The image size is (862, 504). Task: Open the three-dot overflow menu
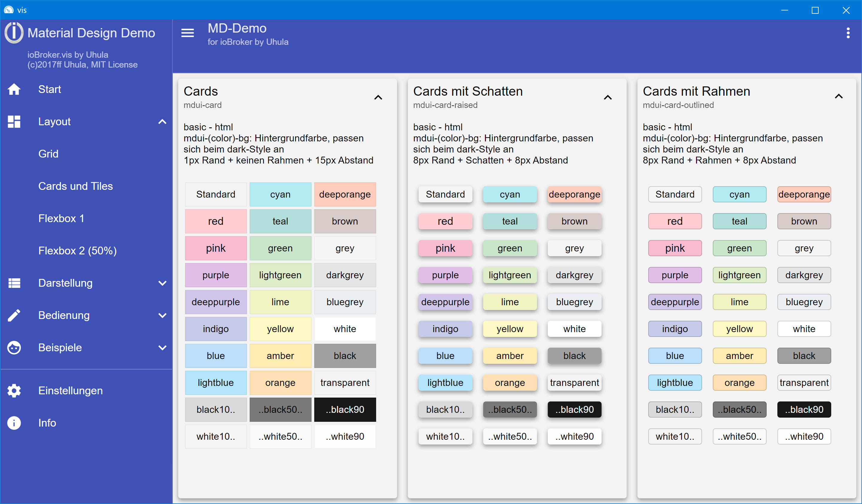click(848, 33)
